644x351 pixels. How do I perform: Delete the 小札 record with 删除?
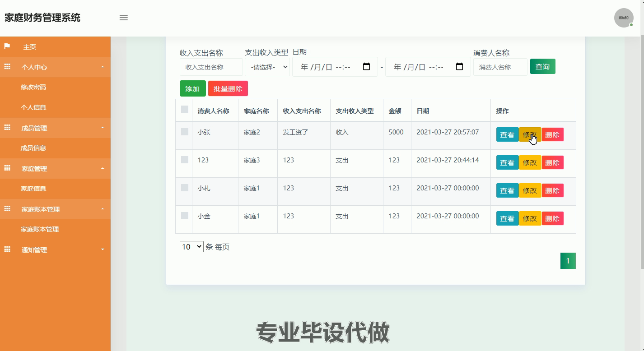pyautogui.click(x=552, y=190)
